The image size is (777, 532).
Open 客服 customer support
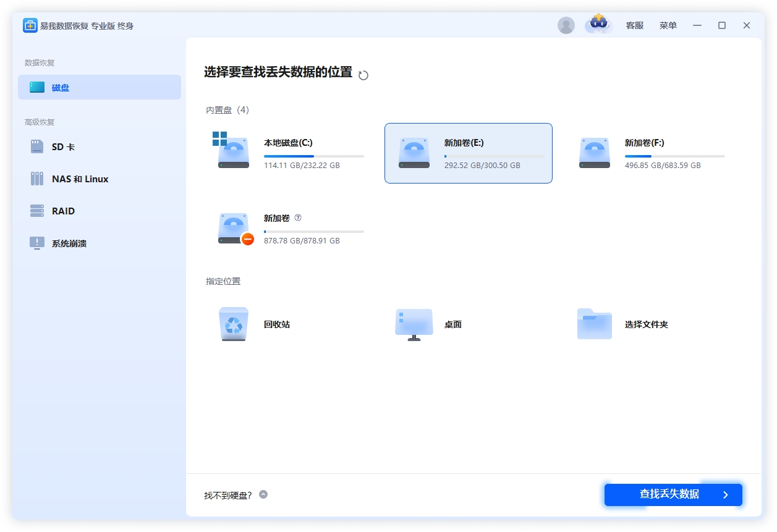coord(634,25)
